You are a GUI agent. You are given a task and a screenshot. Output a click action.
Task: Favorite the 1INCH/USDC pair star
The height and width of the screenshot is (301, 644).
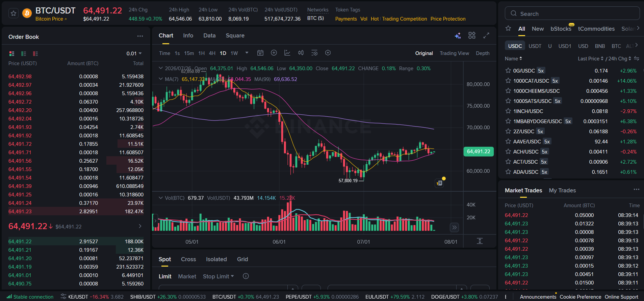coord(508,111)
